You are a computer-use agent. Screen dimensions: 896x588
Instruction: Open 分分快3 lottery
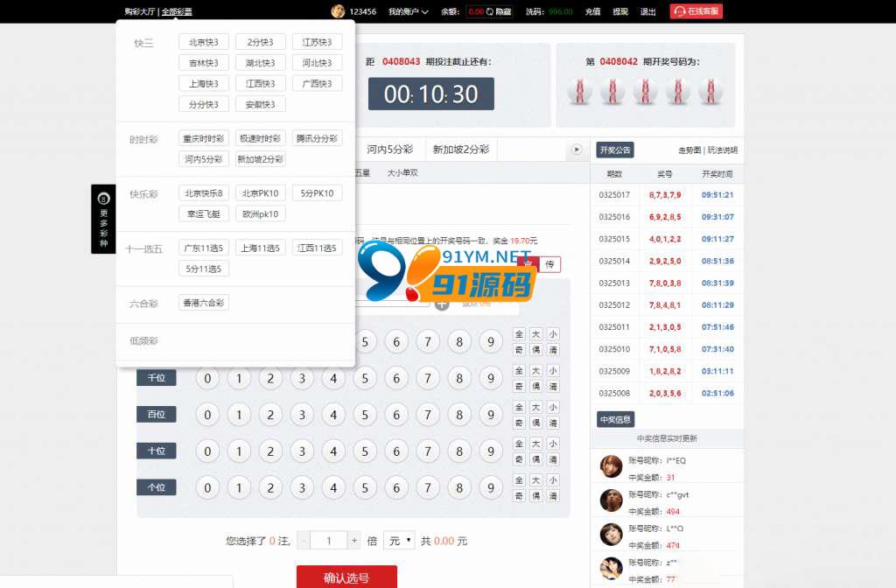(203, 105)
